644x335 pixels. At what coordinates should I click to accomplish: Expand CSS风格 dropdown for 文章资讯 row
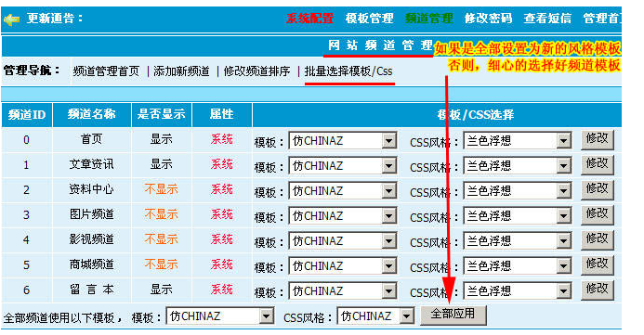coord(518,166)
